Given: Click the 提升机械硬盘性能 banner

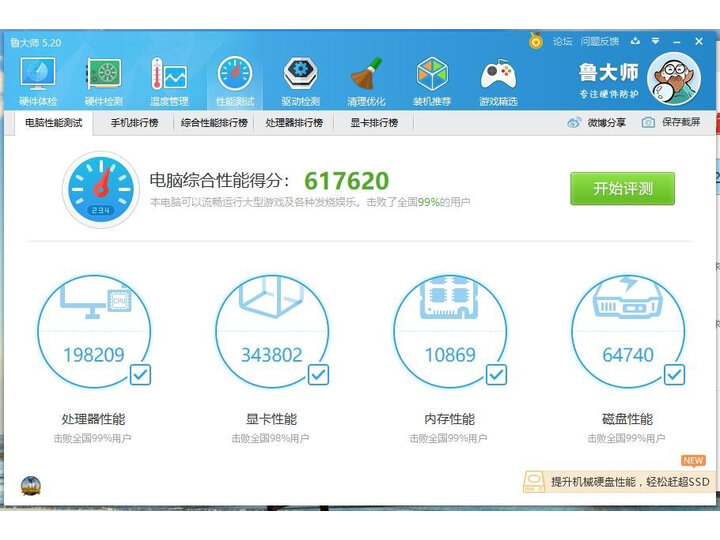Looking at the screenshot, I should coord(620,481).
